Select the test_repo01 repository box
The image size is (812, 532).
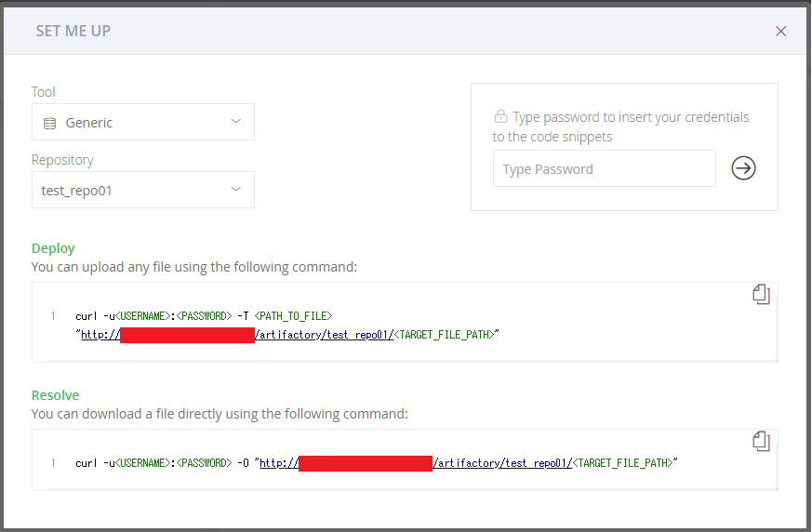(x=143, y=190)
